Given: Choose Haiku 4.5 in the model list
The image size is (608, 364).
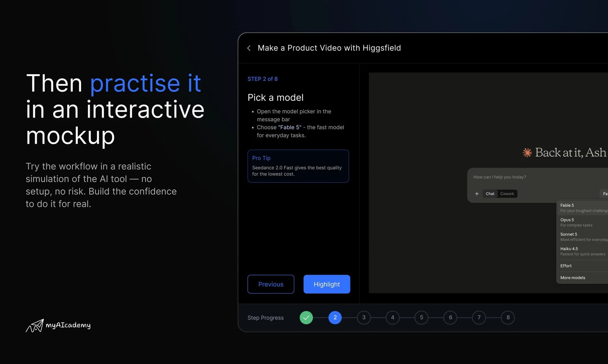Looking at the screenshot, I should click(582, 252).
